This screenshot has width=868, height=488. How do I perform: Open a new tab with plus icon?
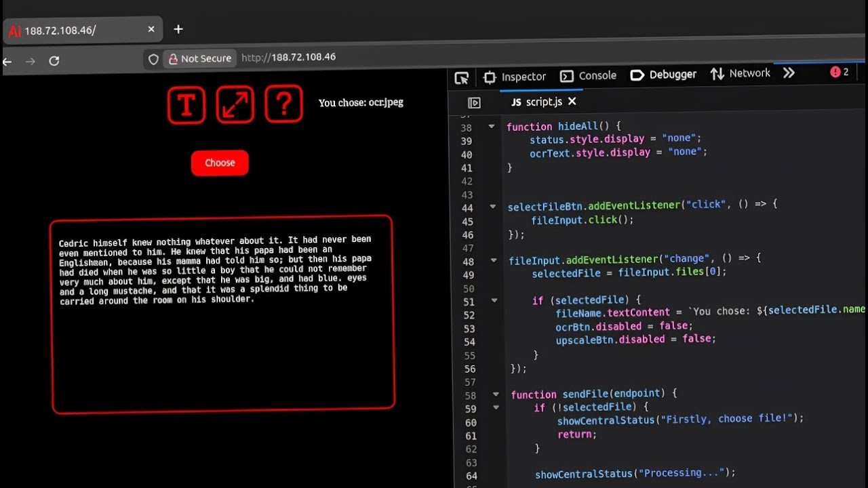(x=178, y=29)
